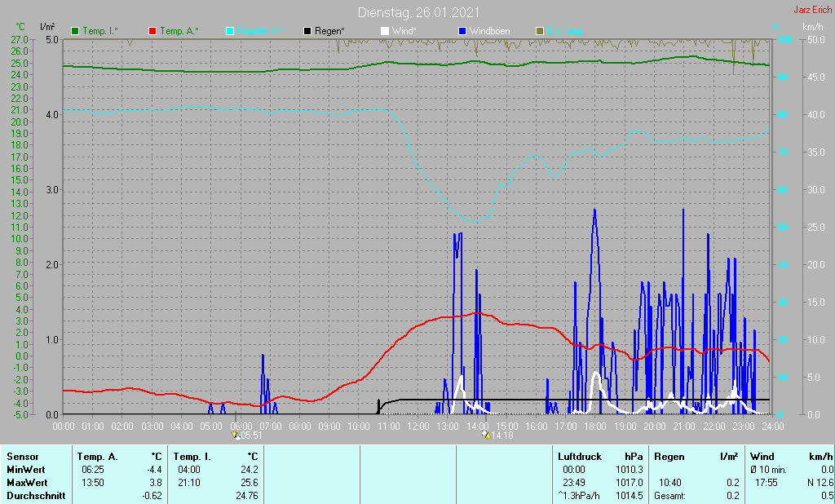Click the olive Empfang legend swatch
Screen dimensions: 835x504
point(540,31)
